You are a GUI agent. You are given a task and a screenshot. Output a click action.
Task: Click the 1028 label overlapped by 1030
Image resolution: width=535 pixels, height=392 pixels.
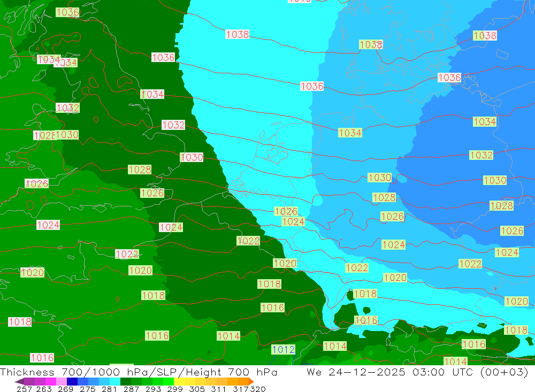(44, 135)
